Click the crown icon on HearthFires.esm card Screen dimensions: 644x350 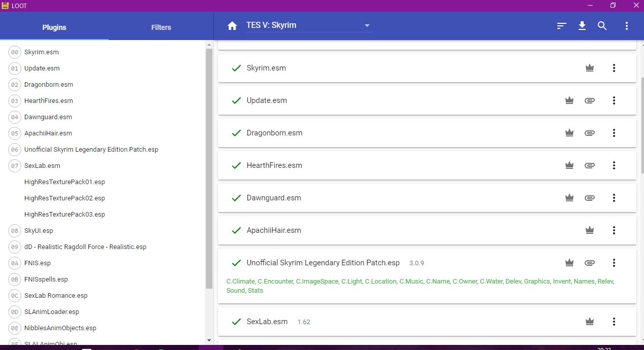pyautogui.click(x=569, y=165)
